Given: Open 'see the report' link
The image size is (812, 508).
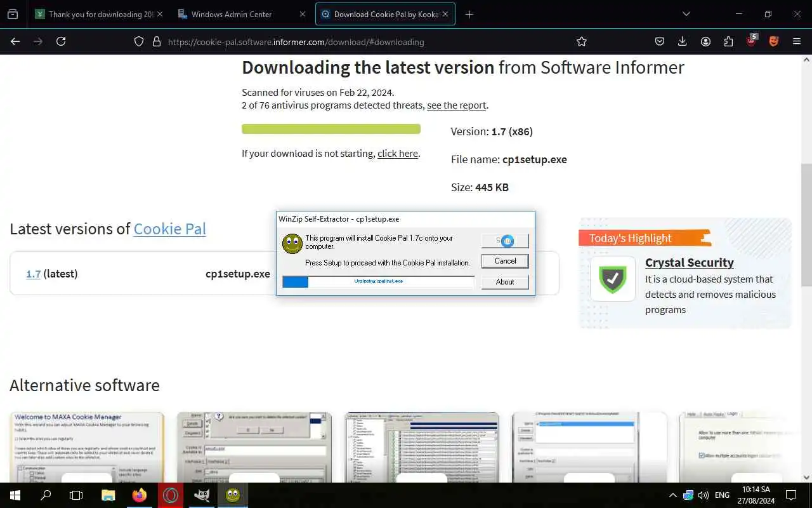Looking at the screenshot, I should click(x=457, y=105).
